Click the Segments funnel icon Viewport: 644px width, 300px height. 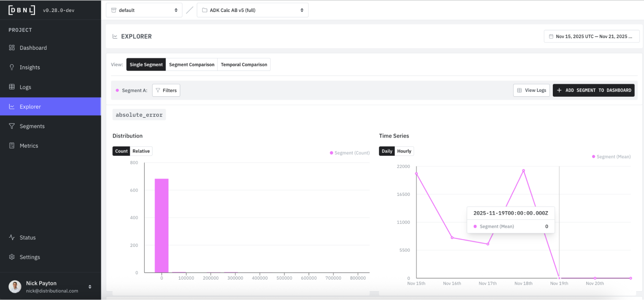point(12,126)
